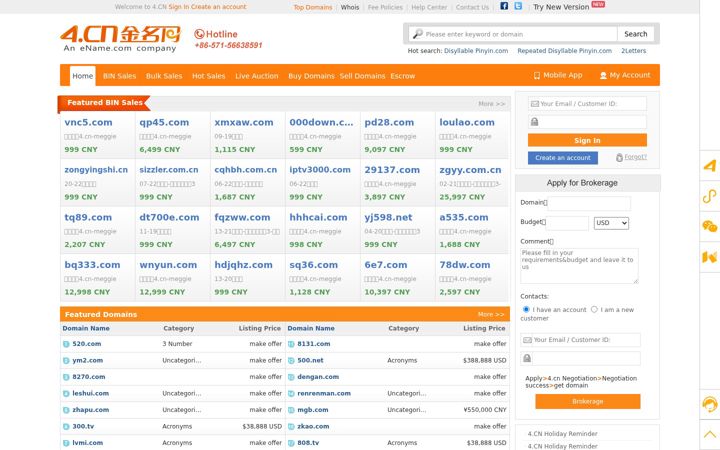
Task: Open the Twitter icon in top bar
Action: tap(518, 6)
